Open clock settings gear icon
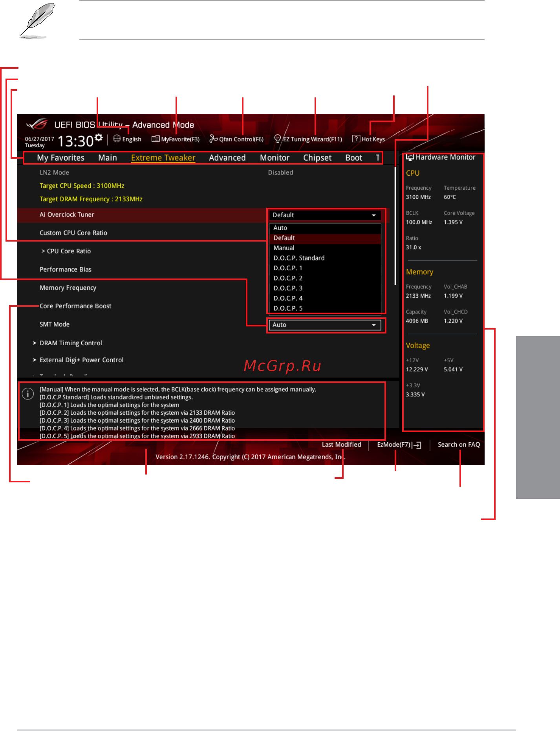 [x=99, y=137]
